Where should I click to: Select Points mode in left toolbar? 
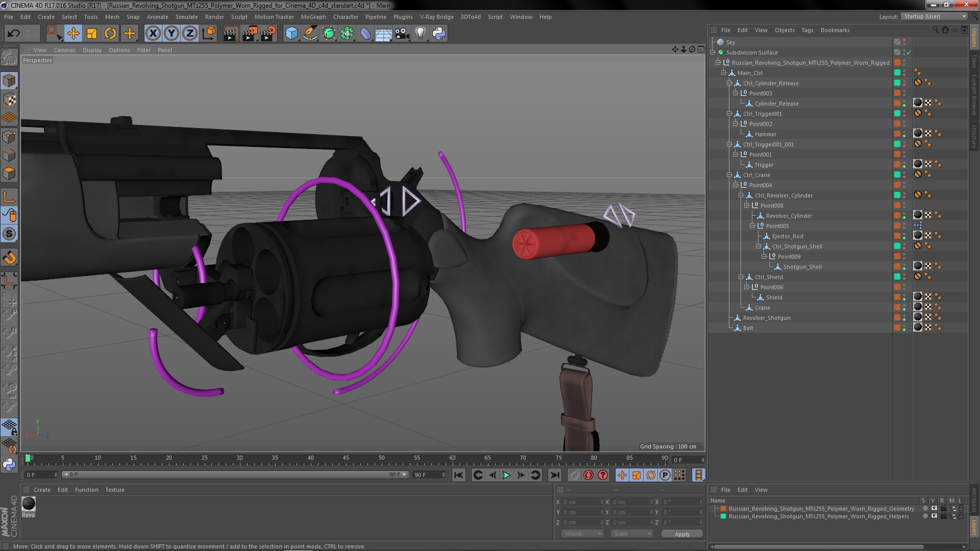pos(9,137)
